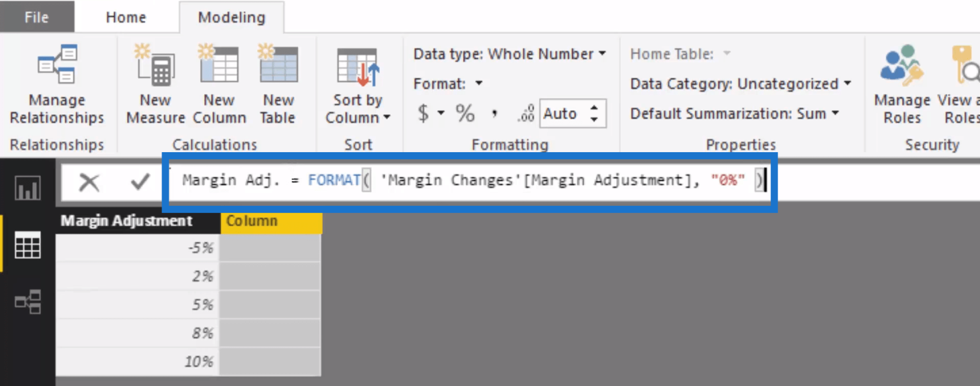Image resolution: width=980 pixels, height=386 pixels.
Task: Decrease decimal places with down arrow
Action: (594, 119)
